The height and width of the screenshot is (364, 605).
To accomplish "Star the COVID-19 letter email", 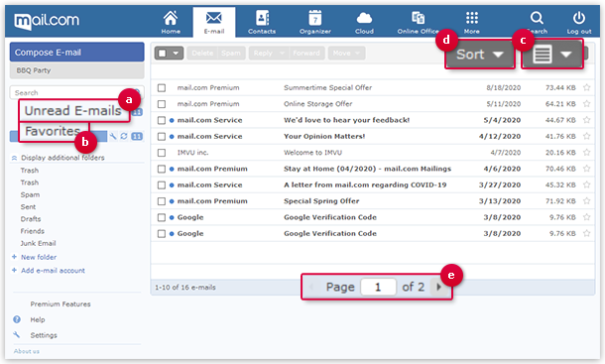I will (x=586, y=184).
